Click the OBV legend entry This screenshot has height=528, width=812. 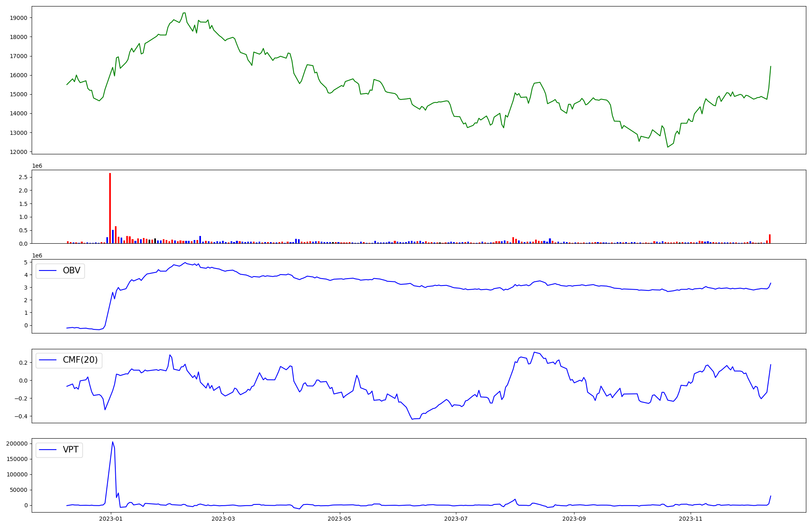(71, 270)
